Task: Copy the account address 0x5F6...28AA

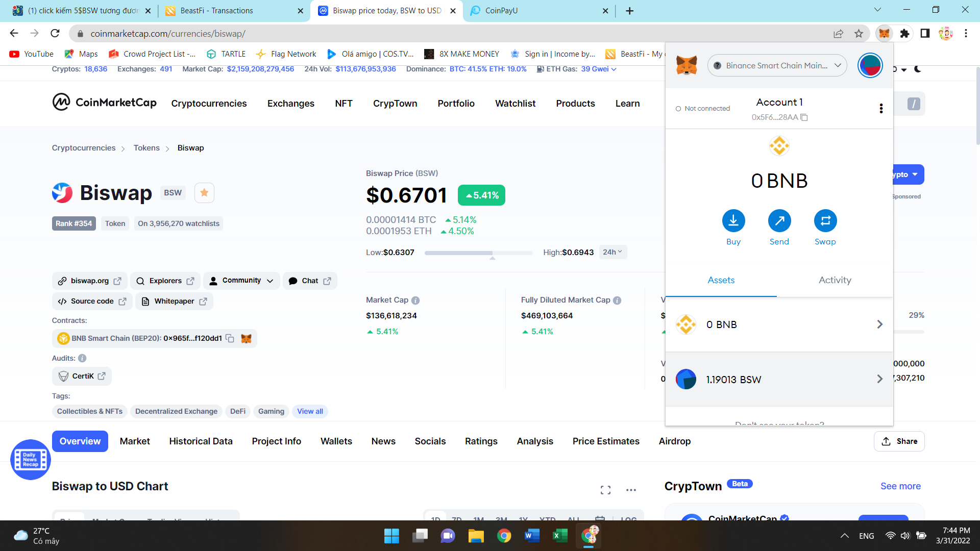Action: (804, 117)
